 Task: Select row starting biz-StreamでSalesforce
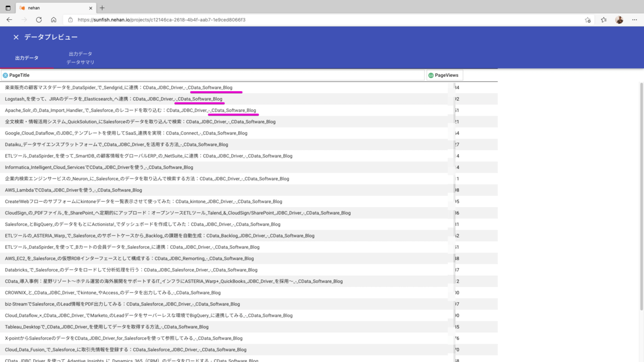coord(249,304)
